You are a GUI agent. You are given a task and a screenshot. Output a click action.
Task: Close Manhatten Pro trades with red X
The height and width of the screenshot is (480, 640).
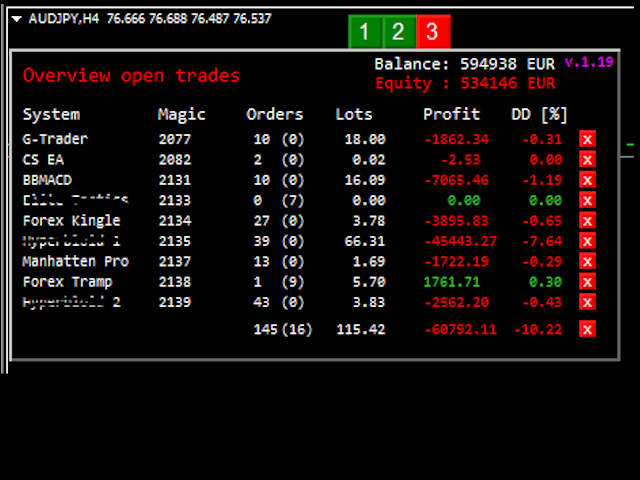click(587, 261)
